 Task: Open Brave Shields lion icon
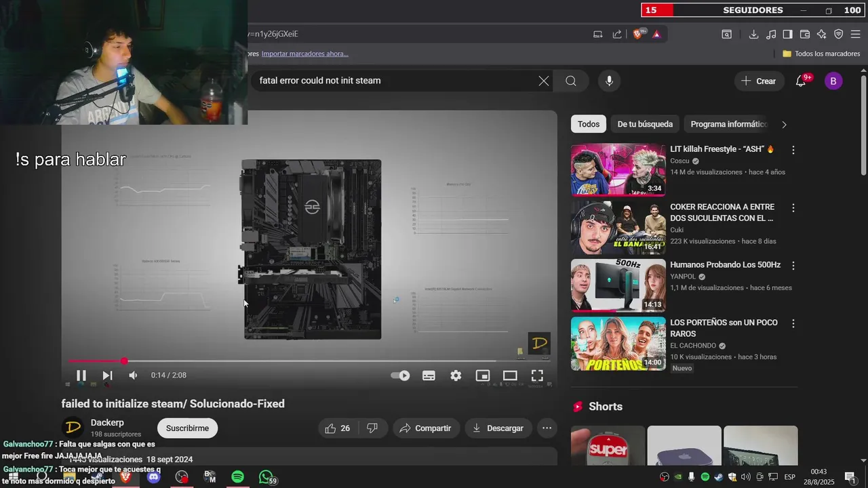[x=638, y=34]
